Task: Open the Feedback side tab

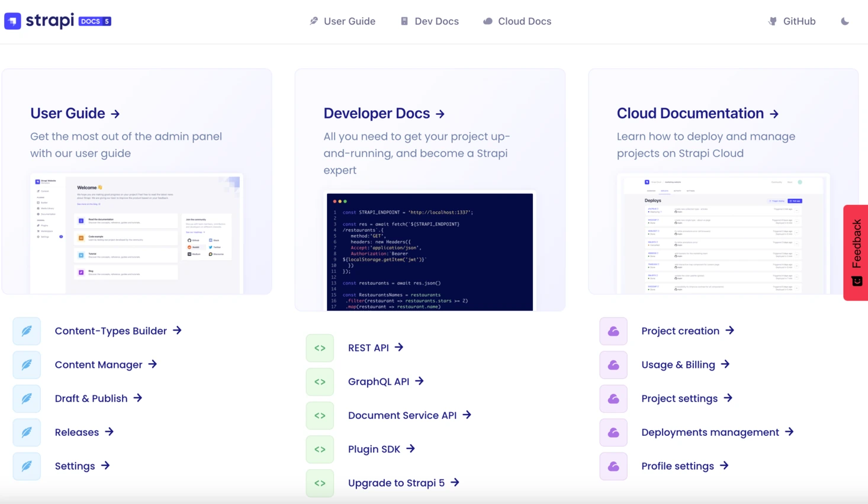Action: pyautogui.click(x=856, y=253)
